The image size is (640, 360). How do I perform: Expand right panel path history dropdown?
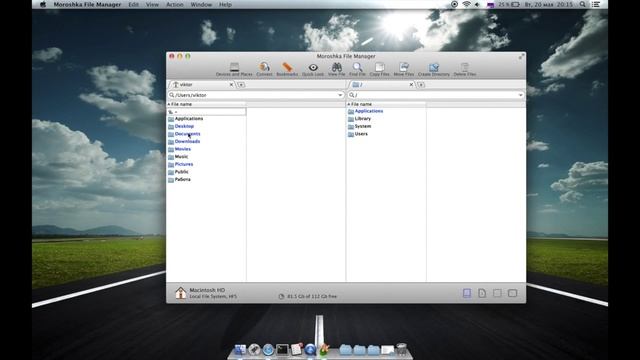coord(520,95)
